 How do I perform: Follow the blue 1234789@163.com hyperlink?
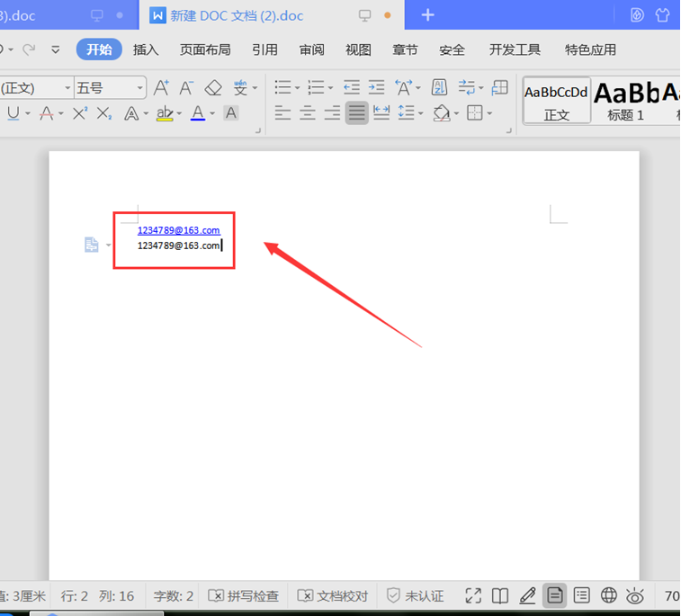coord(178,230)
